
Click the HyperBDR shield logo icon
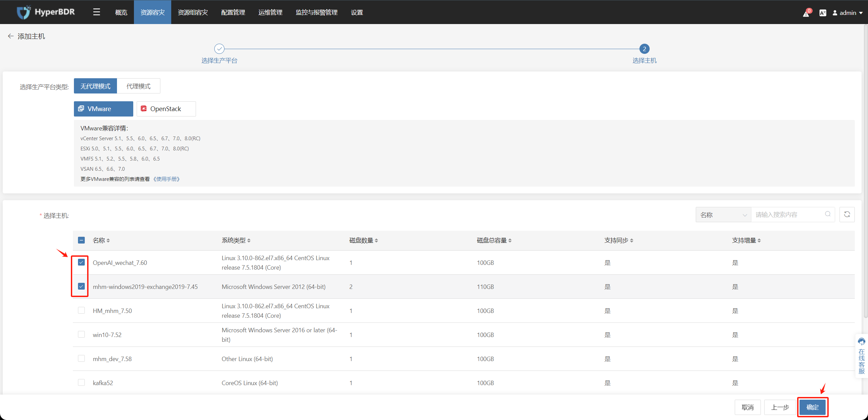[x=22, y=11]
